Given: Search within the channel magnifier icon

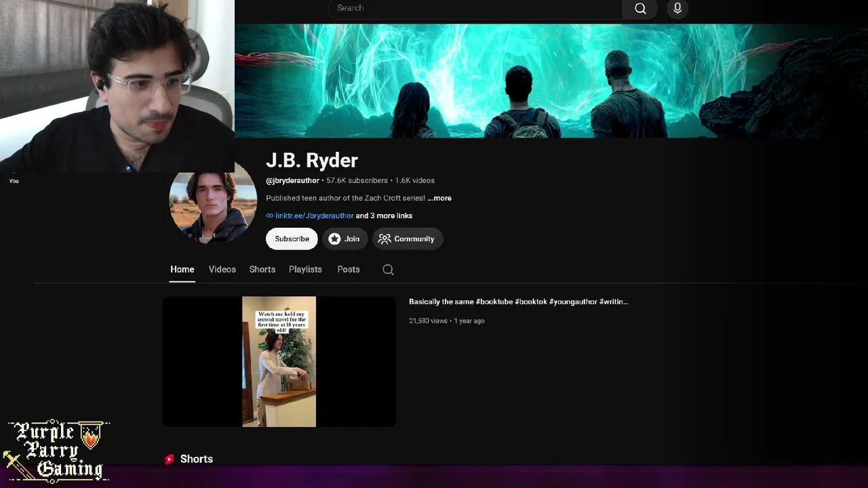Looking at the screenshot, I should click(388, 270).
